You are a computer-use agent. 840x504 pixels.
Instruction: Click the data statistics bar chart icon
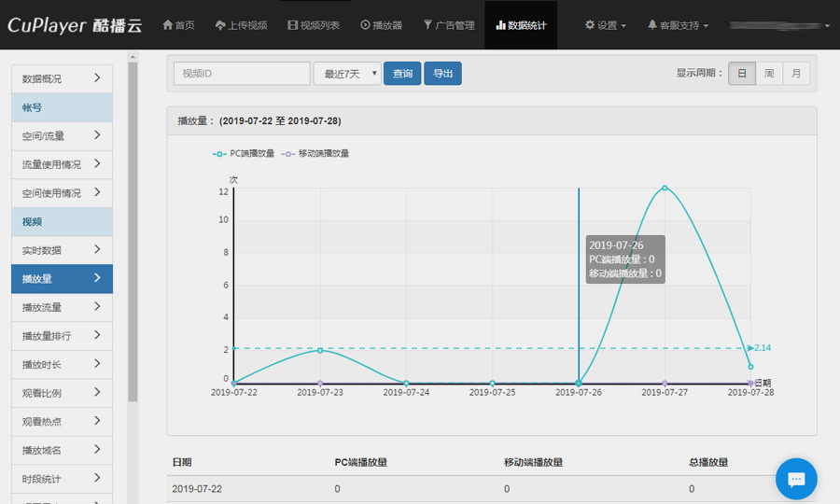(x=500, y=25)
